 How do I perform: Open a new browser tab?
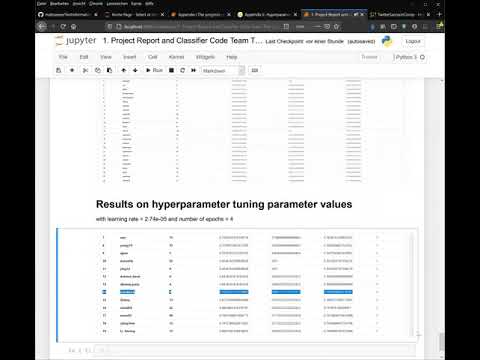439,14
